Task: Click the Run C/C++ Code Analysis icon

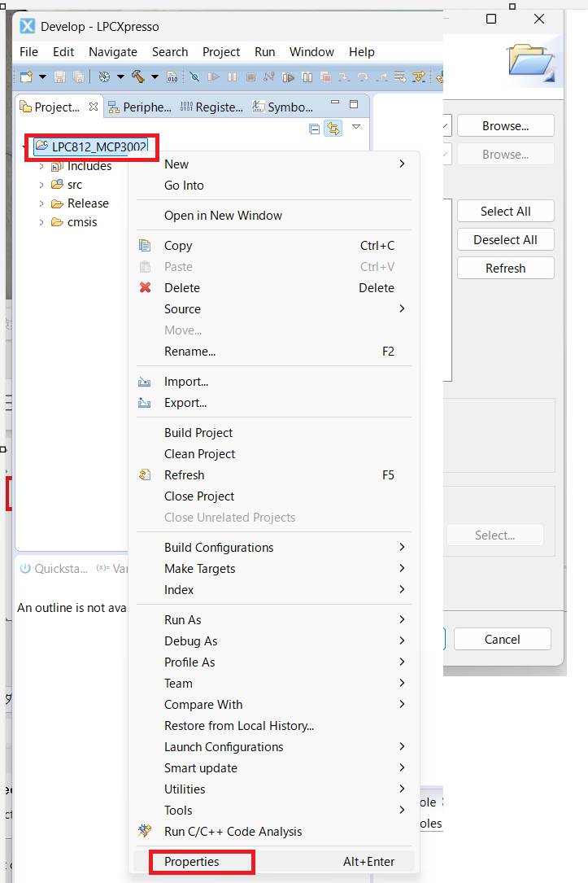Action: (x=146, y=832)
